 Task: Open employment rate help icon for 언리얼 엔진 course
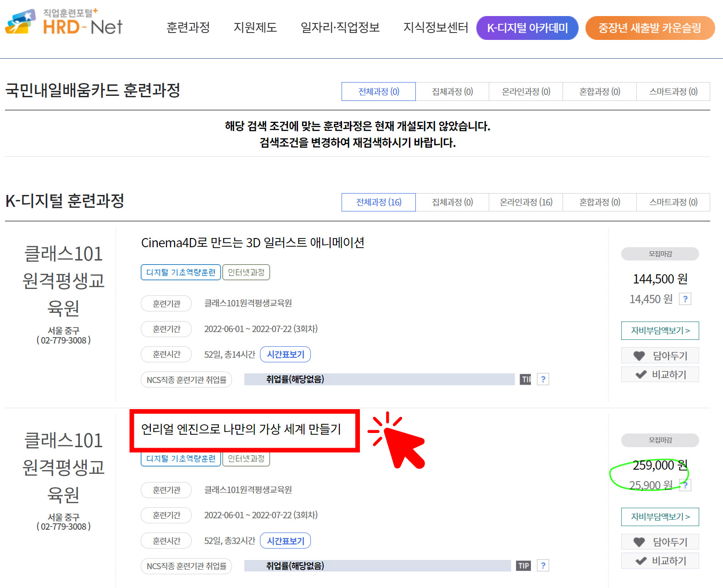coord(543,566)
